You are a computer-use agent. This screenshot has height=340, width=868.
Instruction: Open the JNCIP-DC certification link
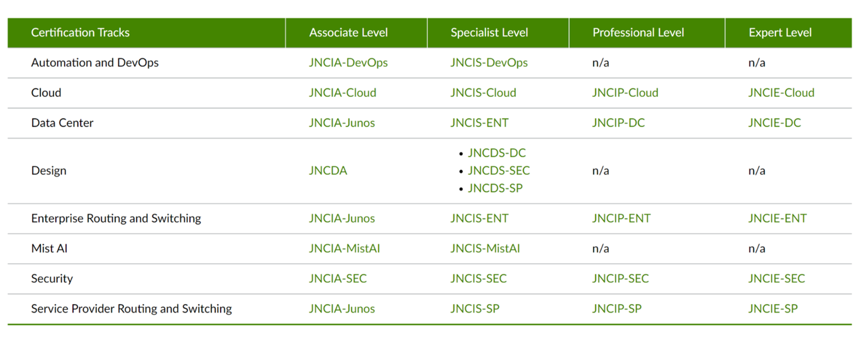click(618, 123)
